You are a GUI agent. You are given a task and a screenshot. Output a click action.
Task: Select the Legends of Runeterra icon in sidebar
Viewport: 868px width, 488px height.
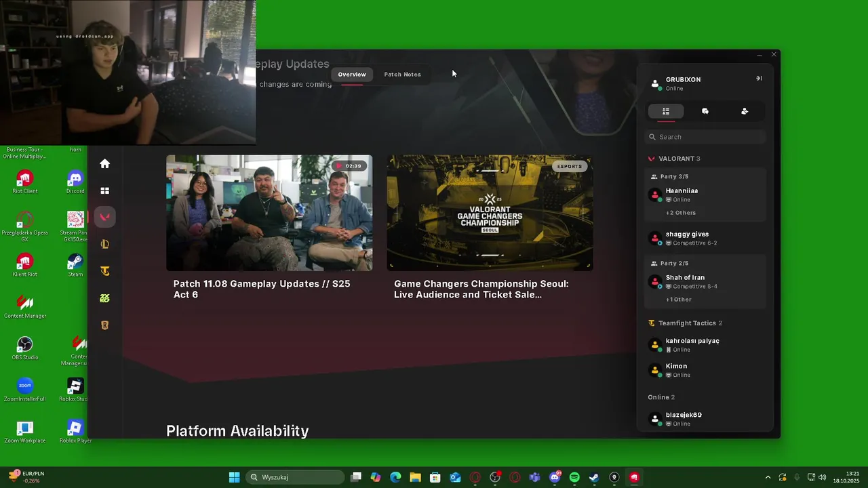(104, 325)
